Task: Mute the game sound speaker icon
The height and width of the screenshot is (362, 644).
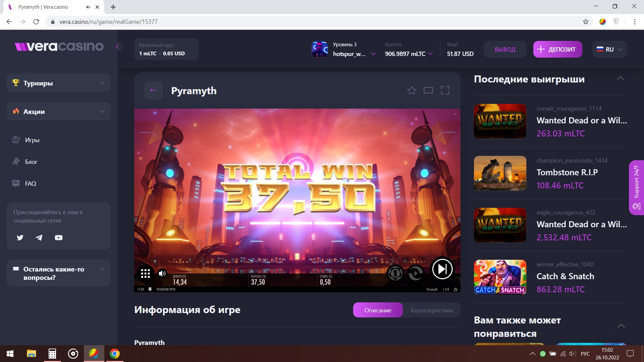Action: [162, 274]
